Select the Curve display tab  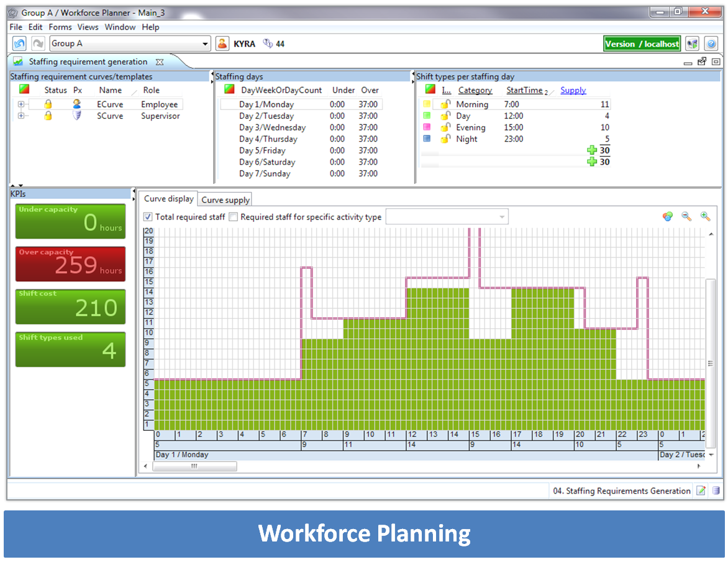click(x=168, y=198)
